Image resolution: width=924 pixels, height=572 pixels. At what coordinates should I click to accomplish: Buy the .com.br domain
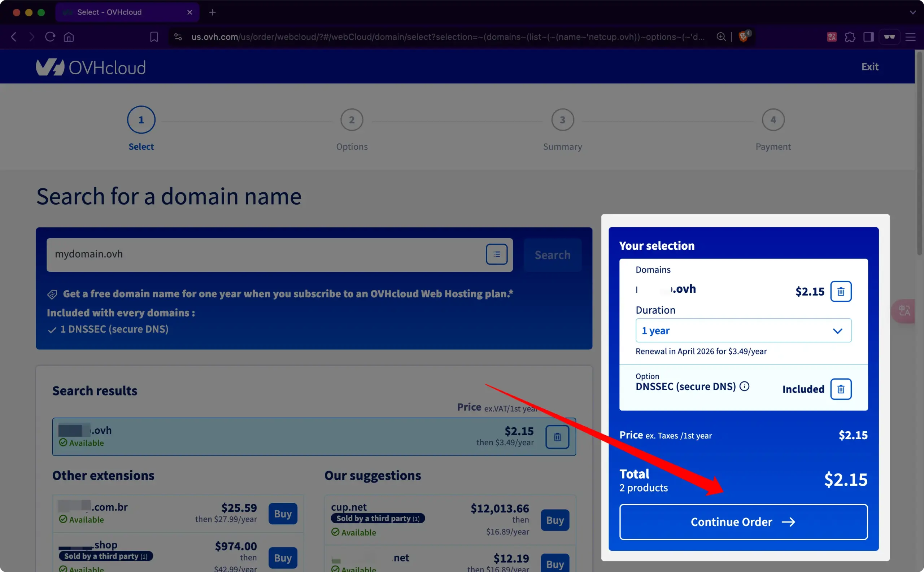283,514
